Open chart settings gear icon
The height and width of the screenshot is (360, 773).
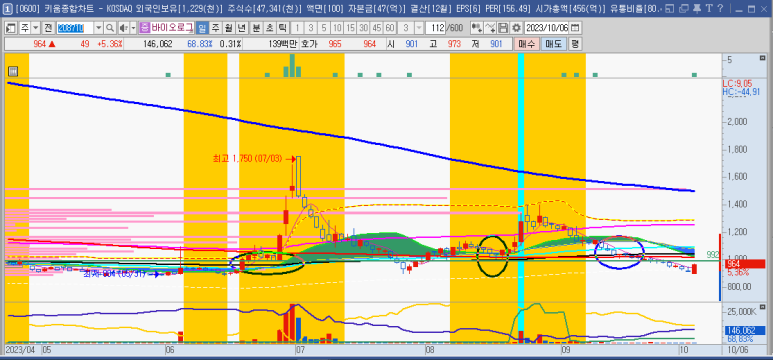[516, 28]
